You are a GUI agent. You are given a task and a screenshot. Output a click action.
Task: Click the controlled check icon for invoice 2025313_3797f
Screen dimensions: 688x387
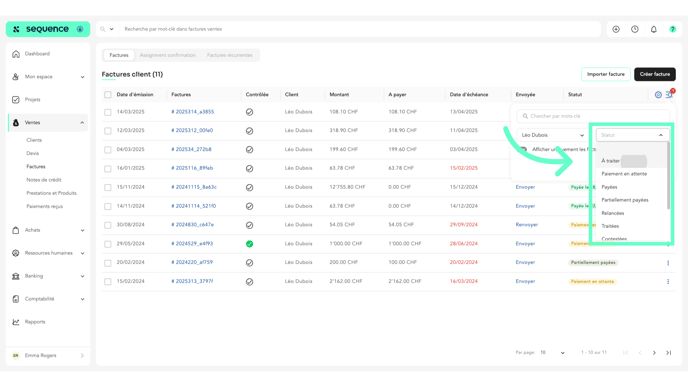coord(249,282)
